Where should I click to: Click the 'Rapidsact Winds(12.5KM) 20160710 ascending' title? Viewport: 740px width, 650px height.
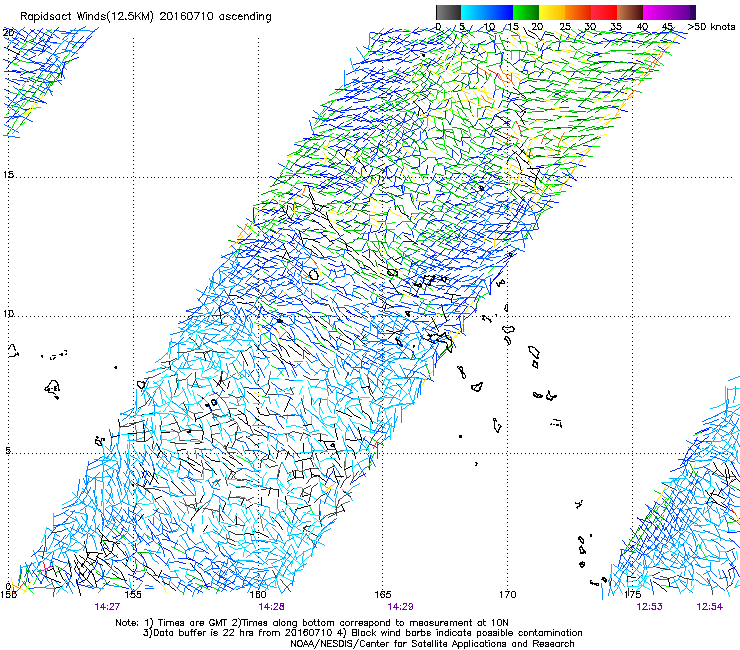(146, 17)
